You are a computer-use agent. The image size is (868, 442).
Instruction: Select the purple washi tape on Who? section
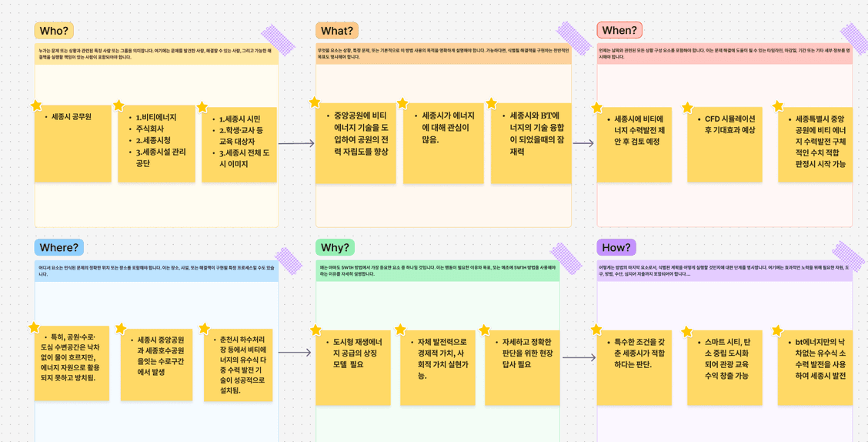[x=278, y=39]
